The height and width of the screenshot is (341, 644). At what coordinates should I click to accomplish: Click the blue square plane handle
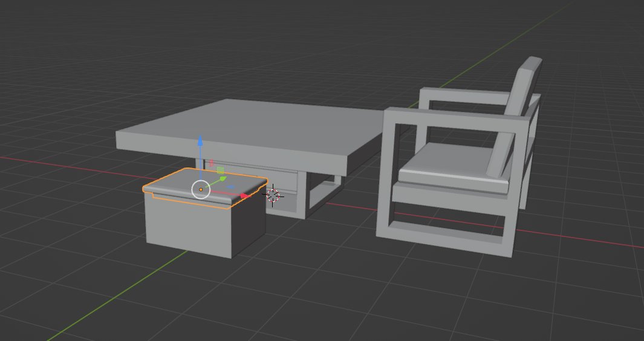coord(231,187)
